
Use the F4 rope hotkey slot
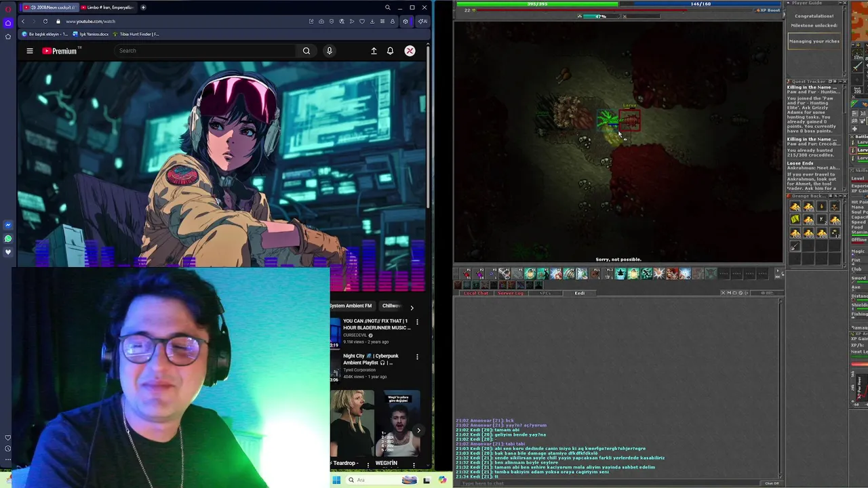(504, 273)
